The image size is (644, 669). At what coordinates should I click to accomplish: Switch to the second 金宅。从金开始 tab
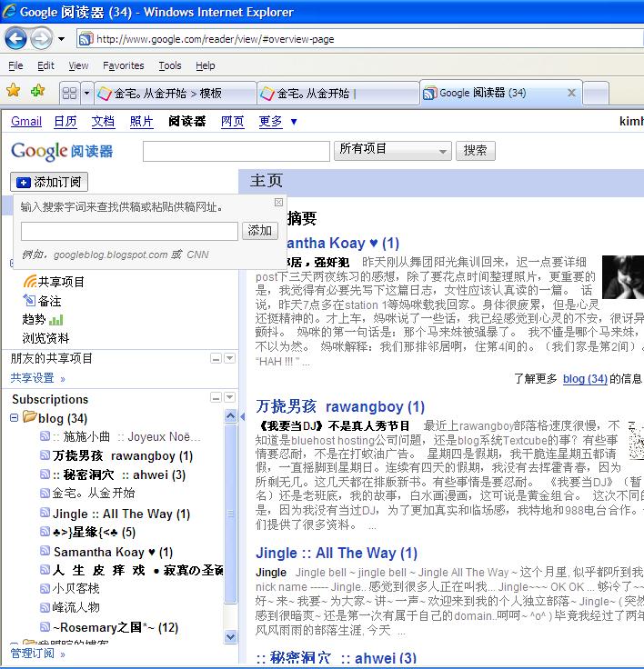[337, 93]
